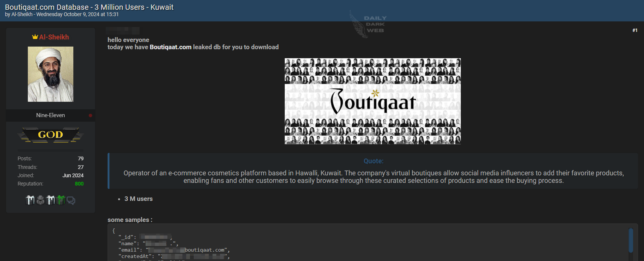Click the 'Reputation:' label
644x261 pixels.
point(30,184)
